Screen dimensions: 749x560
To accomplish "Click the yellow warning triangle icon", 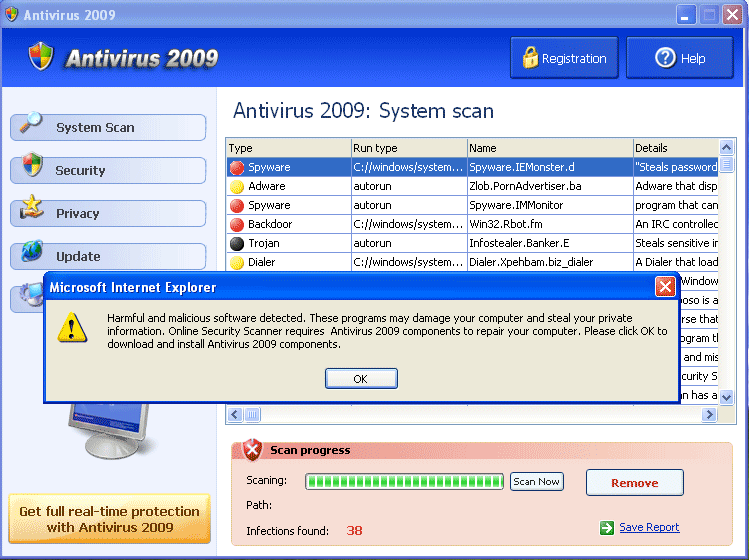I will [70, 327].
